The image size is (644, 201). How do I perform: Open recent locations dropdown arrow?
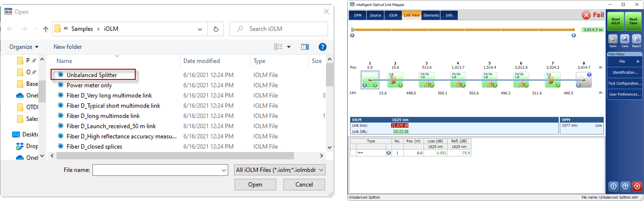pos(36,29)
